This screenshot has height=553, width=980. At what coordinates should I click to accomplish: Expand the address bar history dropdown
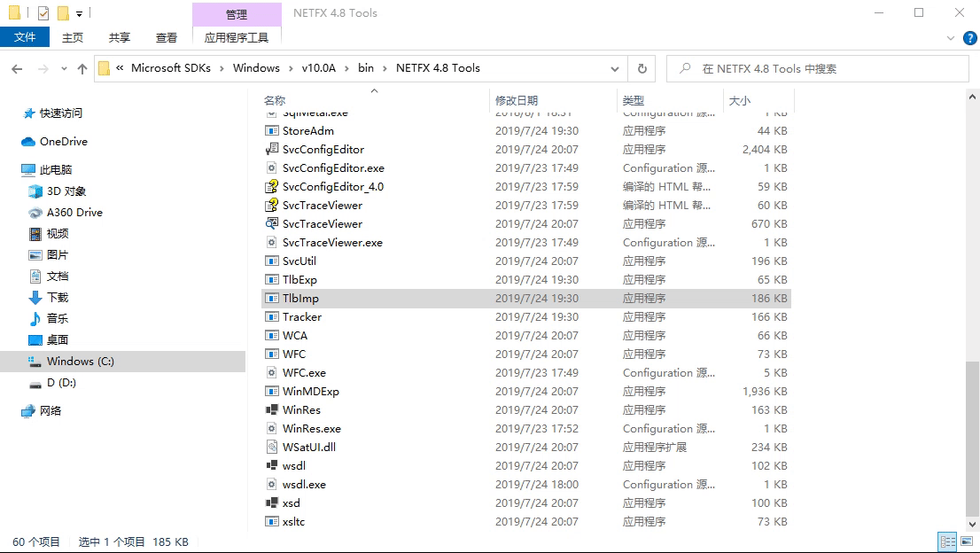(615, 69)
